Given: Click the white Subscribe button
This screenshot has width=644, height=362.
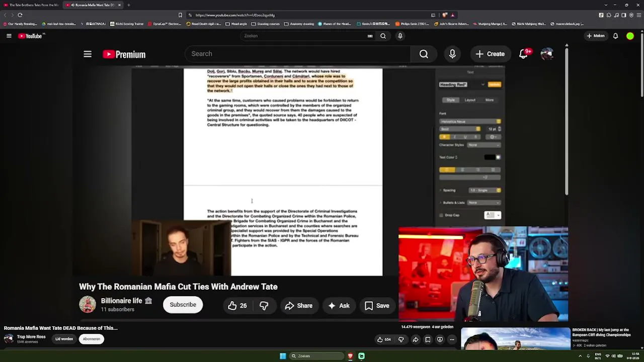Looking at the screenshot, I should [x=183, y=305].
